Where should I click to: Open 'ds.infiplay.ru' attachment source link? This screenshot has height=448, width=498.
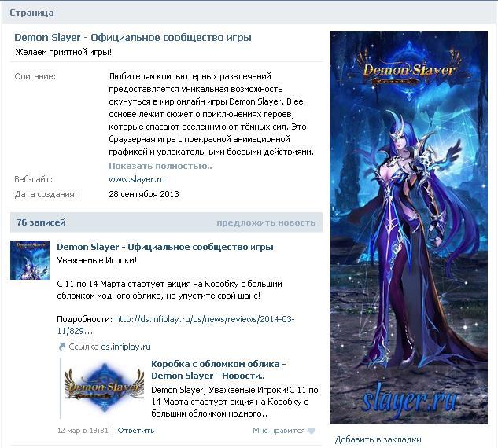[126, 347]
